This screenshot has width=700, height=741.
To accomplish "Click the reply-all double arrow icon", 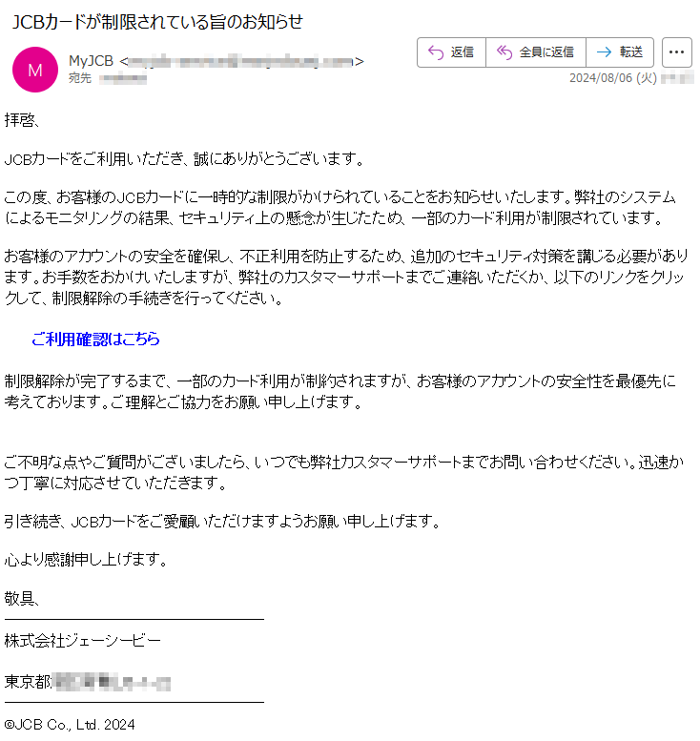I will click(504, 52).
